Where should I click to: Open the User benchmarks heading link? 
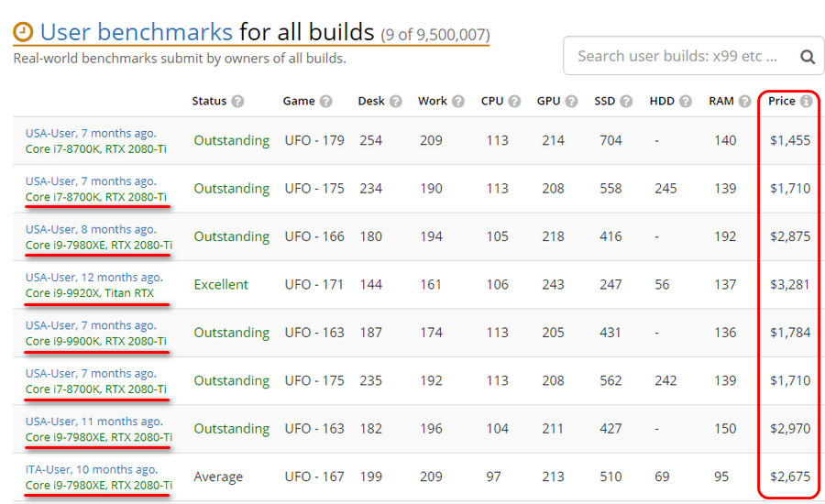click(x=137, y=32)
